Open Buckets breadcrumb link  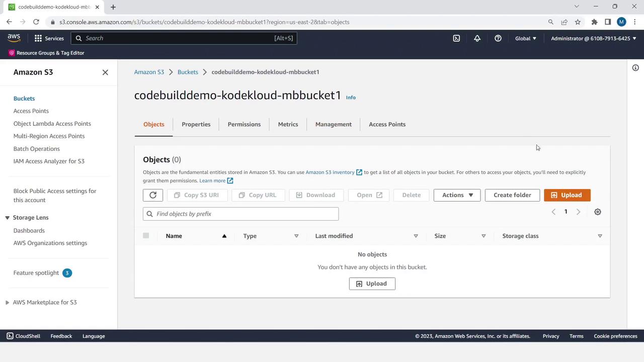[188, 72]
